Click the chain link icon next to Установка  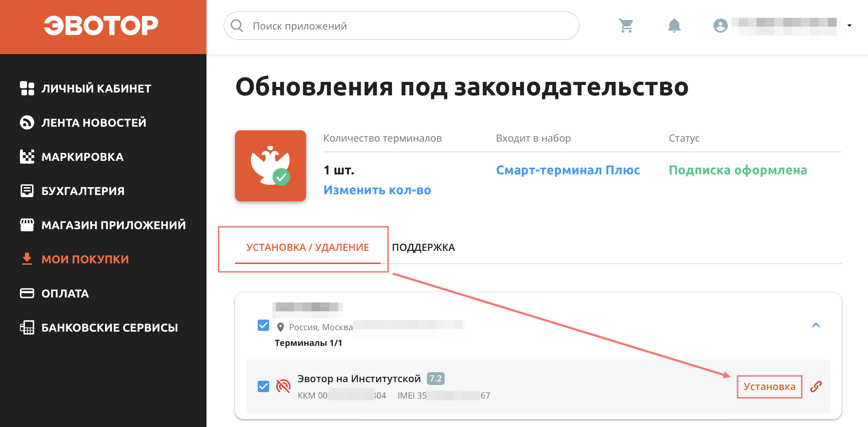[816, 386]
